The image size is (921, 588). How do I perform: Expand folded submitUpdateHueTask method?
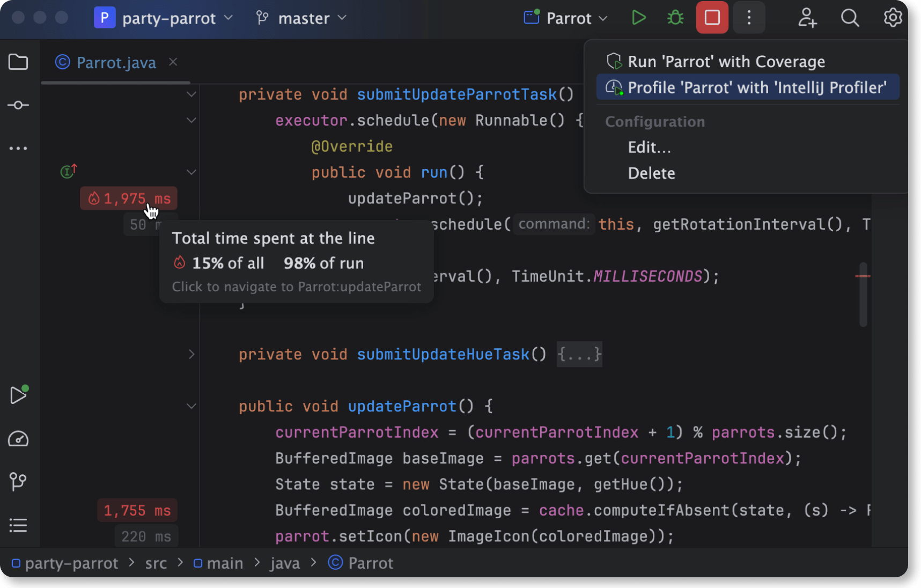[191, 354]
